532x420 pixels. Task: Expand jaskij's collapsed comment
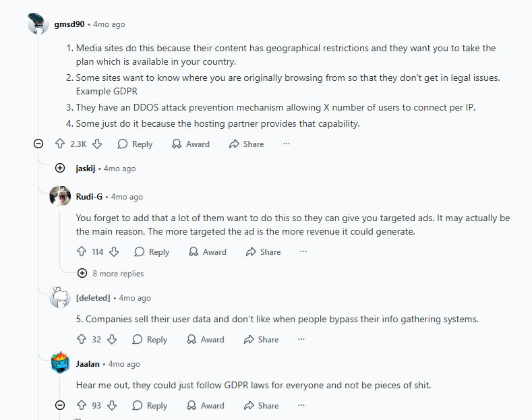[60, 168]
